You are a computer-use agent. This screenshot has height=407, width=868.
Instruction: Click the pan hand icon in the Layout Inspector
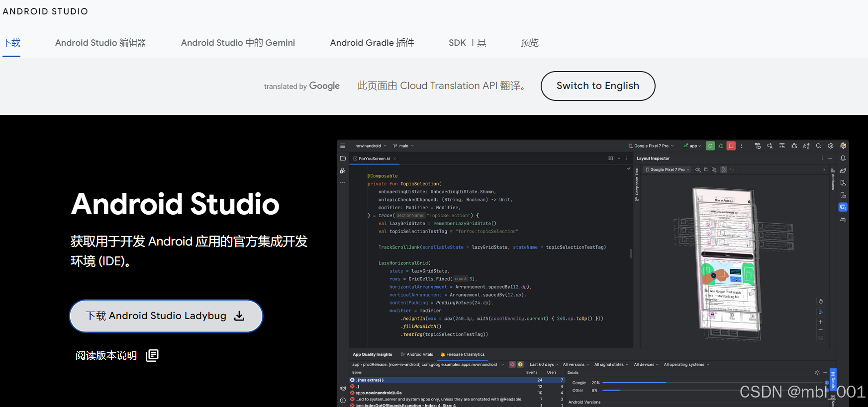[x=821, y=301]
